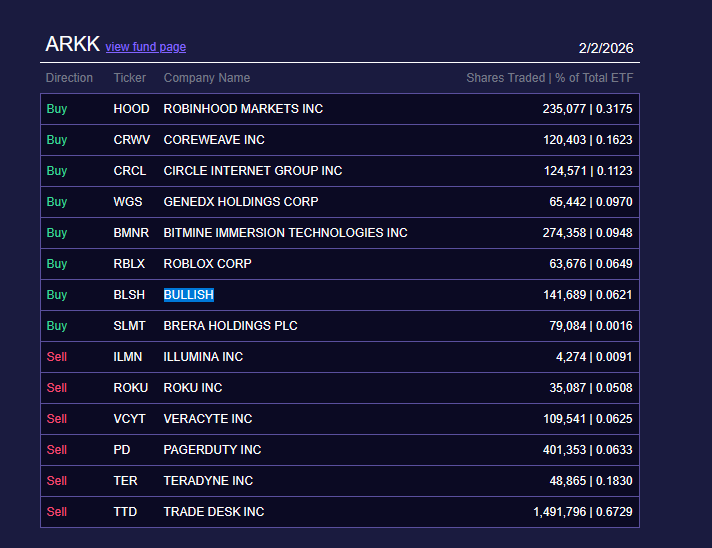Image resolution: width=712 pixels, height=548 pixels.
Task: Select the BMNR ticker symbol
Action: 131,233
